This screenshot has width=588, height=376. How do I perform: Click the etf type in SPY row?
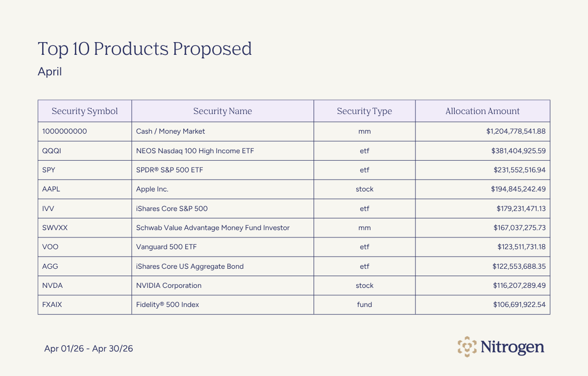[365, 170]
